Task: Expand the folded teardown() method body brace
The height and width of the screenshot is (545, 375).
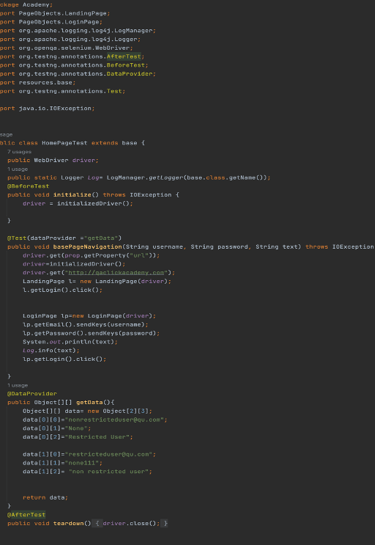Action: [x=97, y=523]
